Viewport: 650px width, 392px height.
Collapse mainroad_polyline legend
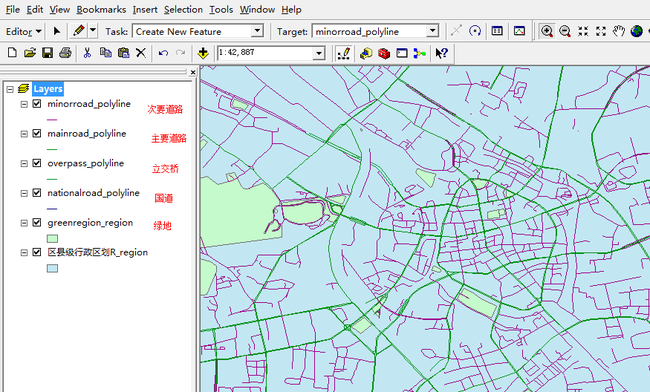tap(24, 134)
